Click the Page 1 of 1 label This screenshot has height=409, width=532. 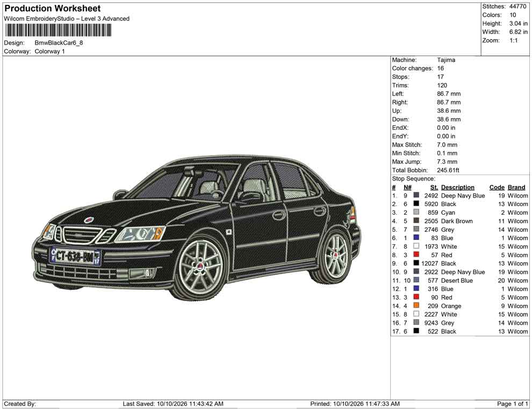point(512,404)
